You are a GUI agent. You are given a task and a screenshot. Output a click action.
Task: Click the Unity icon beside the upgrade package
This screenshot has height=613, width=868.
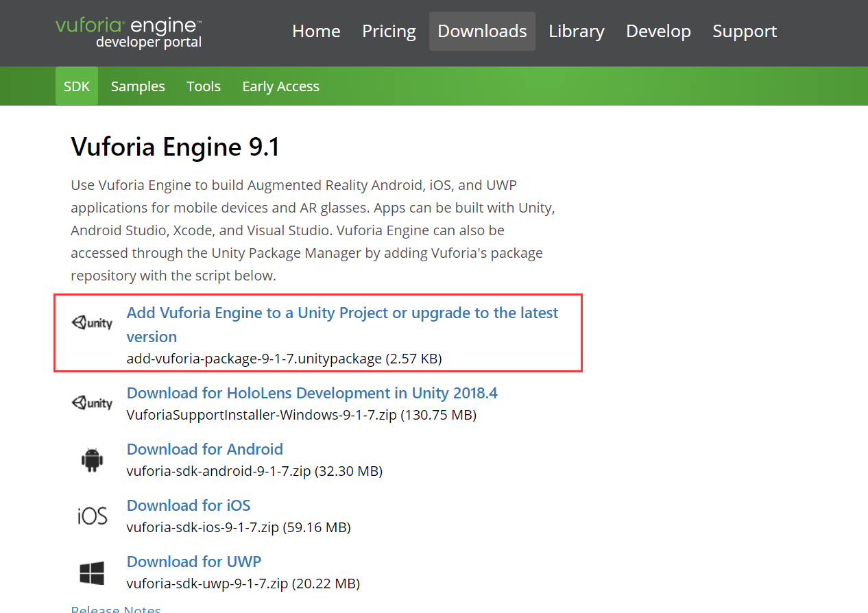(x=91, y=322)
